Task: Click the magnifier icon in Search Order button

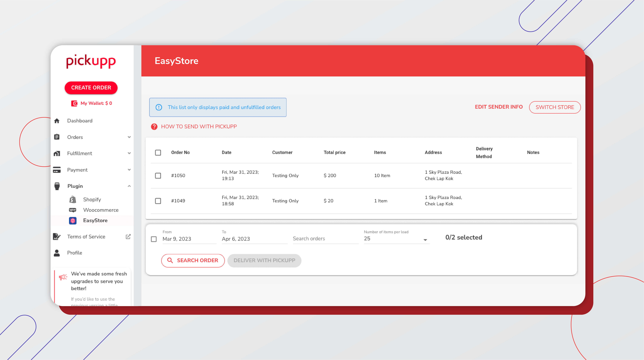Action: (x=170, y=260)
